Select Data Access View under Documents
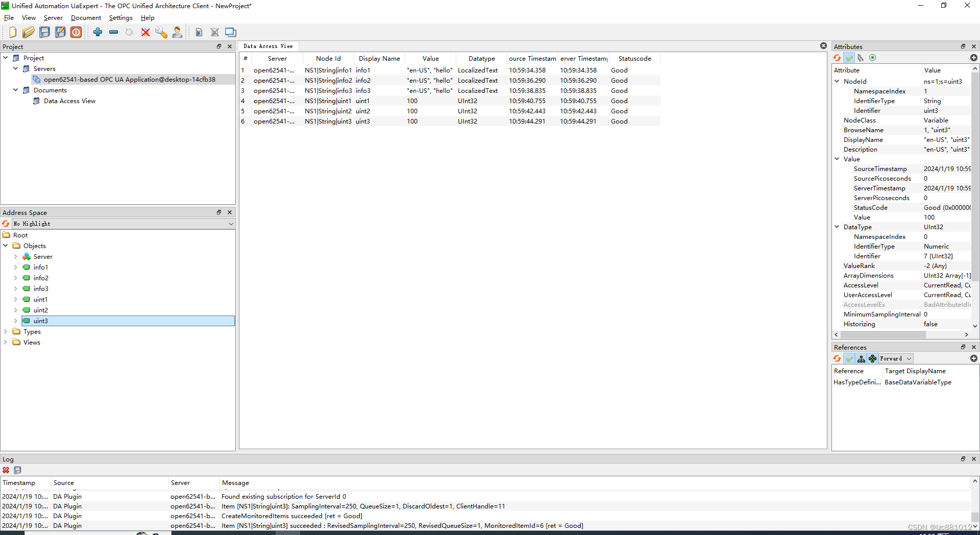 click(69, 101)
